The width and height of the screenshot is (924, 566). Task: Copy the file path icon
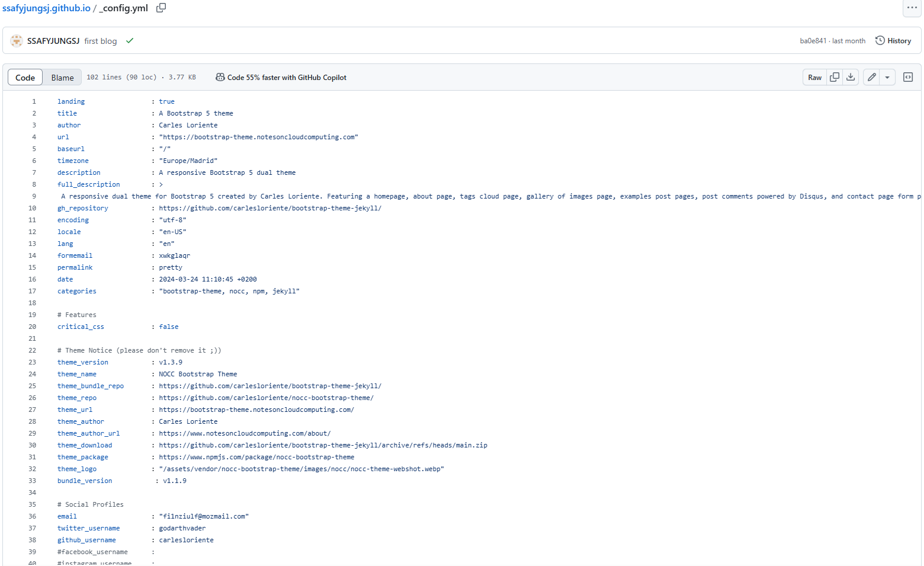[x=161, y=8]
